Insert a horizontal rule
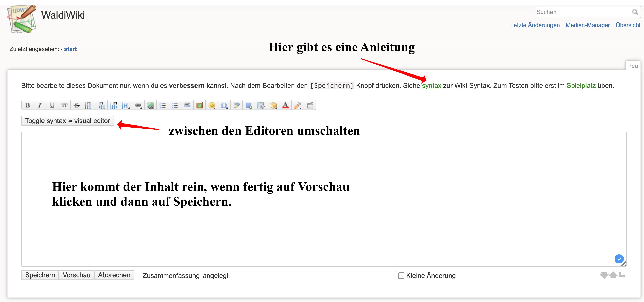Image resolution: width=644 pixels, height=302 pixels. coord(187,105)
